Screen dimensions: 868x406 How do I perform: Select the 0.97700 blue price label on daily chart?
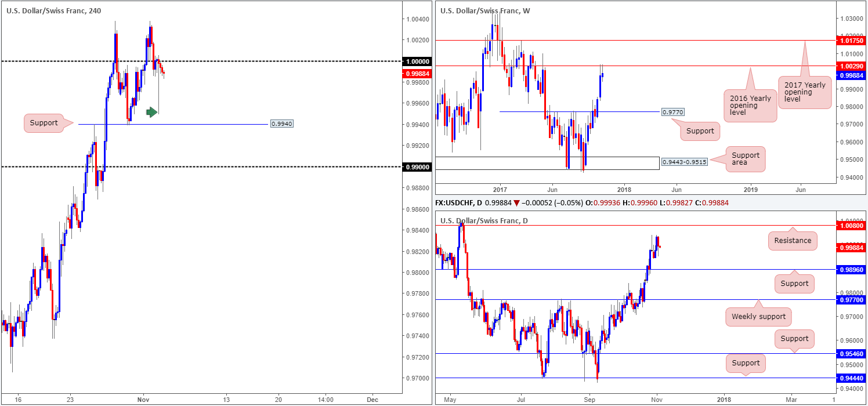click(x=851, y=300)
